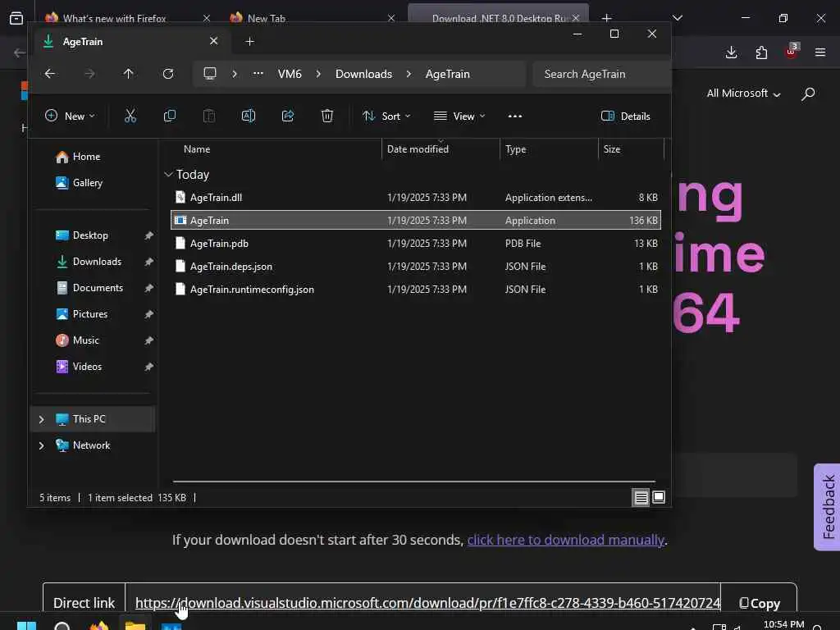
Task: Click the Microsoft site search magnifier
Action: (x=808, y=94)
